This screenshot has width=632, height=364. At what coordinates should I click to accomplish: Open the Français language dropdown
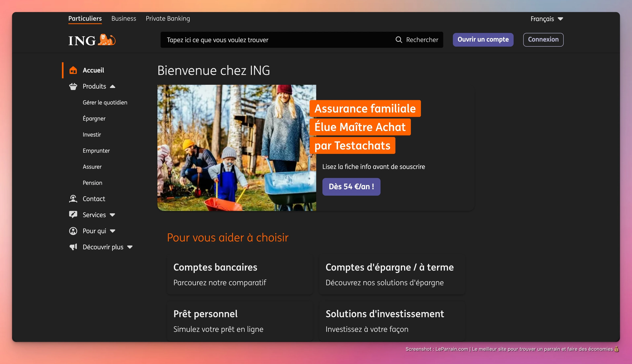click(x=547, y=19)
